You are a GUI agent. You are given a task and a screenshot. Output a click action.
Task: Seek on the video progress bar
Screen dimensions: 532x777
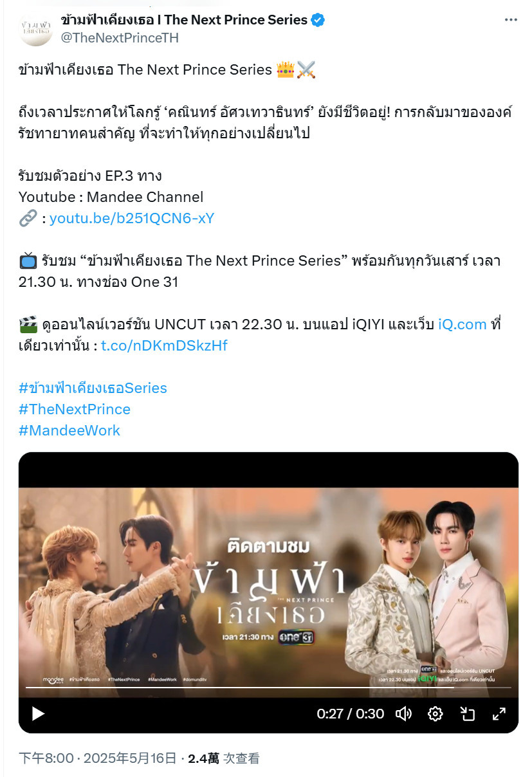(268, 688)
